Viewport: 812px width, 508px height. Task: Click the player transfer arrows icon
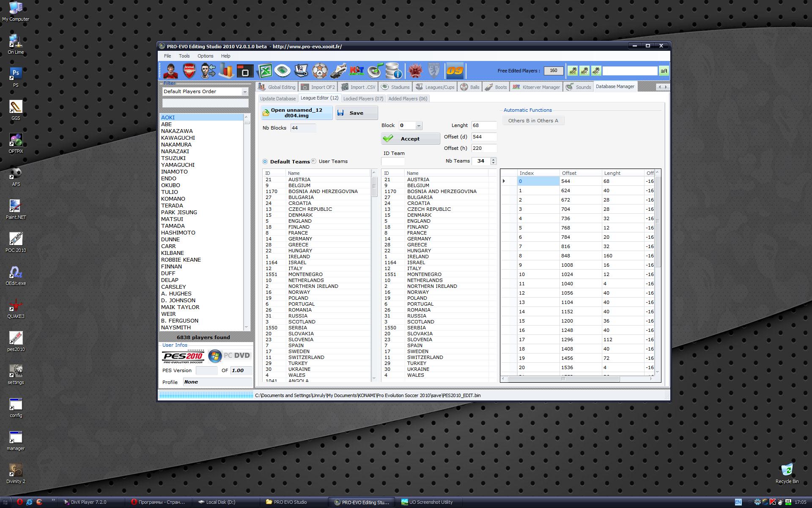coord(208,71)
